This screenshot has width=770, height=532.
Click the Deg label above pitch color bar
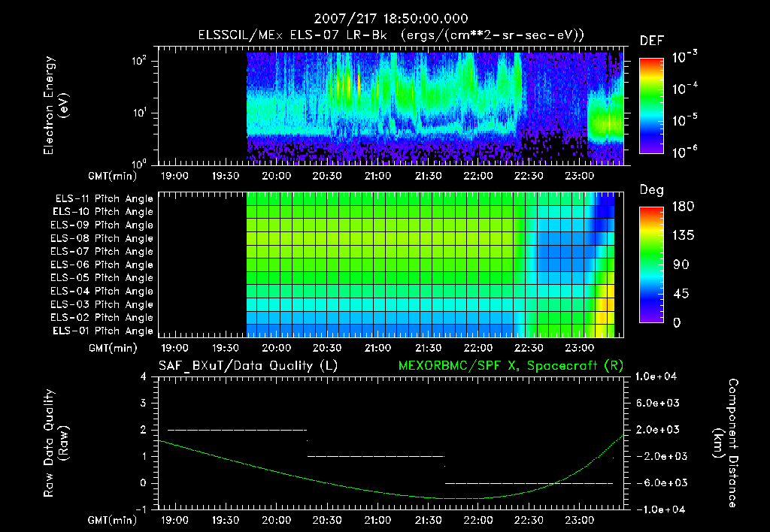click(x=652, y=190)
